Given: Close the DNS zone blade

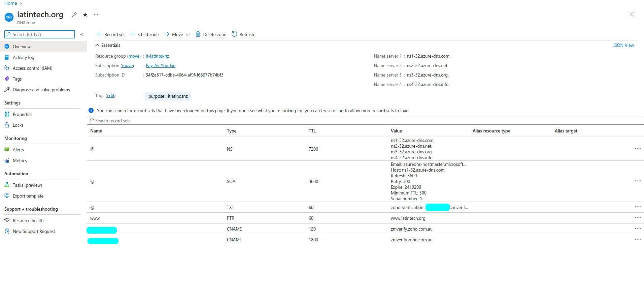Looking at the screenshot, I should [x=632, y=14].
